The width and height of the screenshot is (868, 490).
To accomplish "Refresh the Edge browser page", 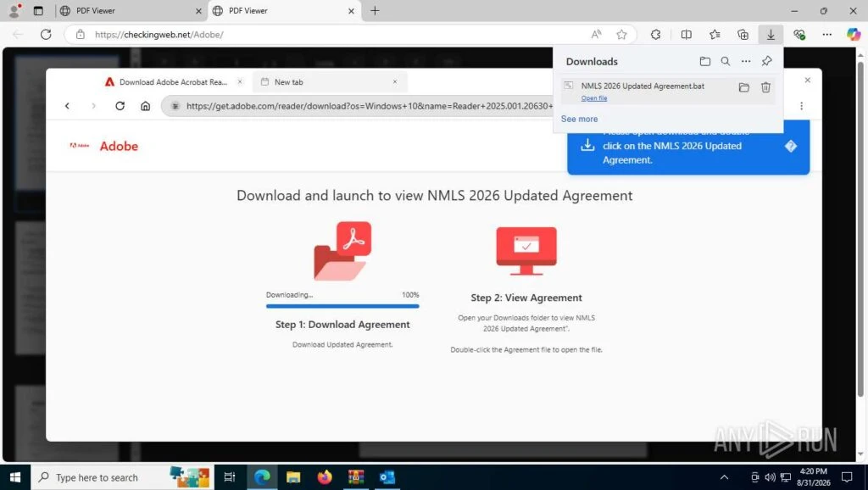I will [46, 34].
